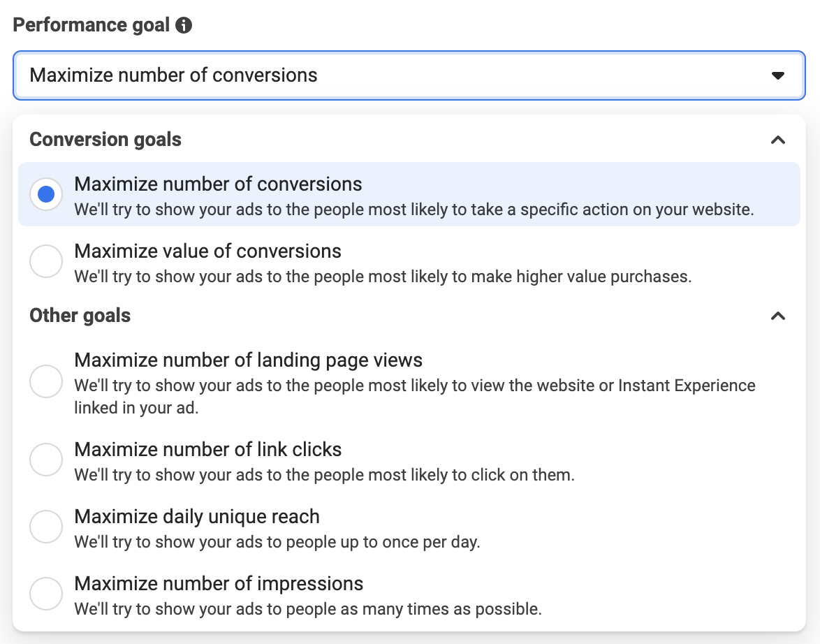The height and width of the screenshot is (644, 820).
Task: Select Maximize value of conversions radio circle
Action: (46, 261)
